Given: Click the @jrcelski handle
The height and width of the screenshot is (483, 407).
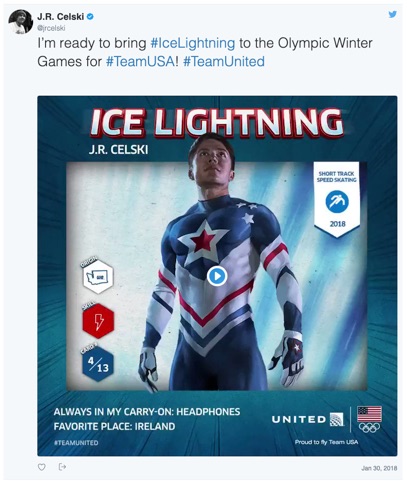Looking at the screenshot, I should [51, 28].
